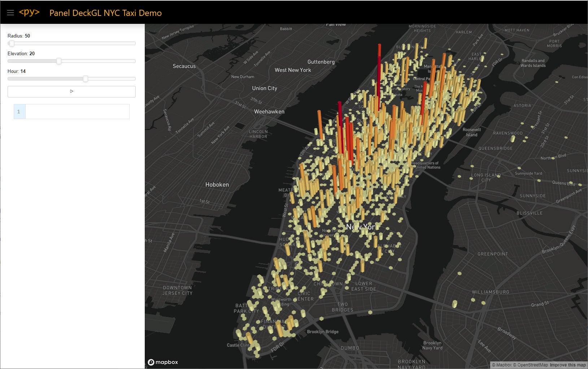Click the Dumbo map label
The height and width of the screenshot is (369, 588).
point(350,348)
